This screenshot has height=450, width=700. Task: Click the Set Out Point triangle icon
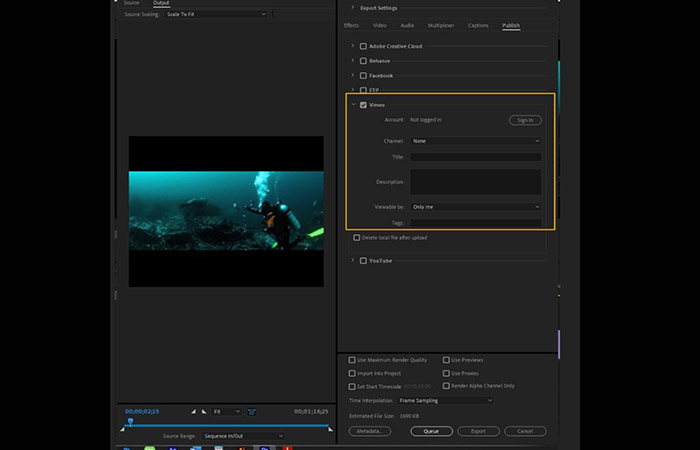point(204,412)
